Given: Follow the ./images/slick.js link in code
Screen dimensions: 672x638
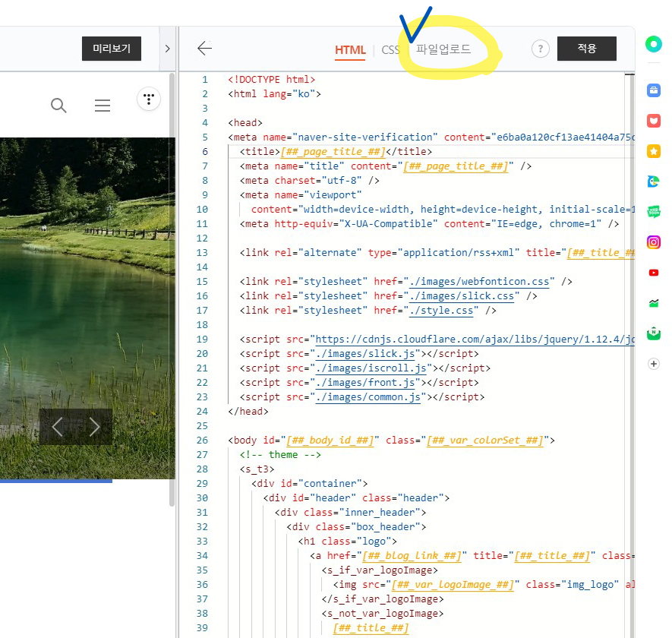Looking at the screenshot, I should 364,354.
